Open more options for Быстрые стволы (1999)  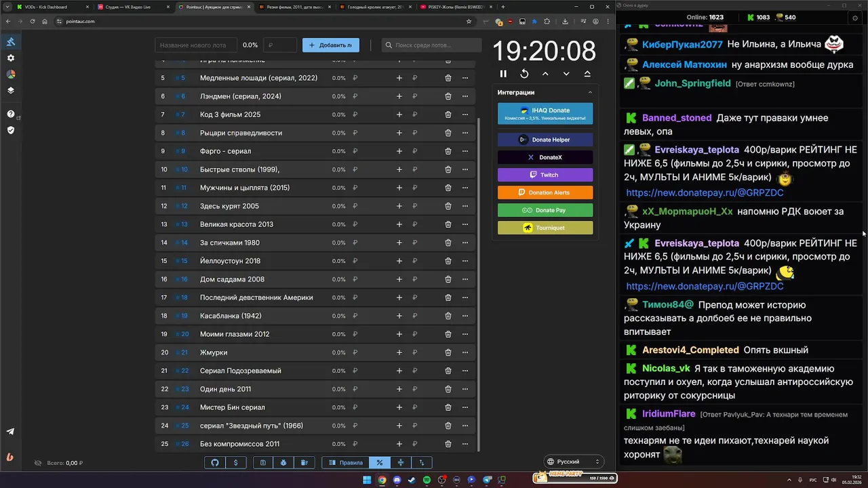[x=465, y=169]
